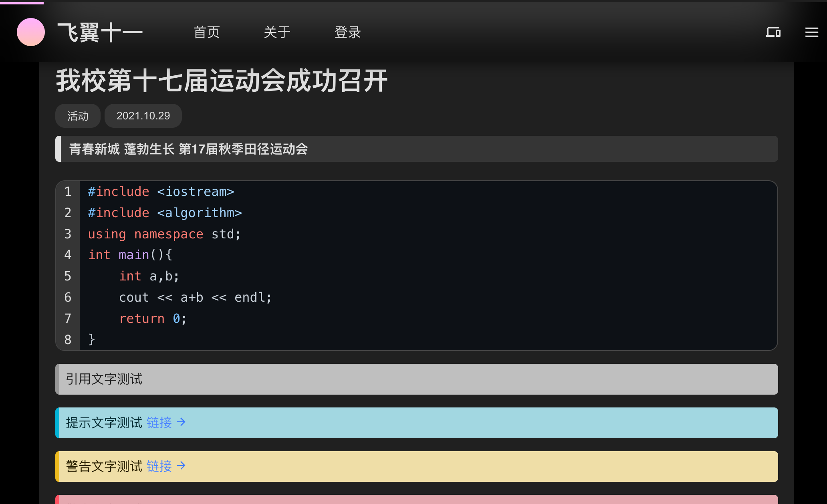Click the 飞翼十一 site title
The width and height of the screenshot is (827, 504).
(x=100, y=32)
